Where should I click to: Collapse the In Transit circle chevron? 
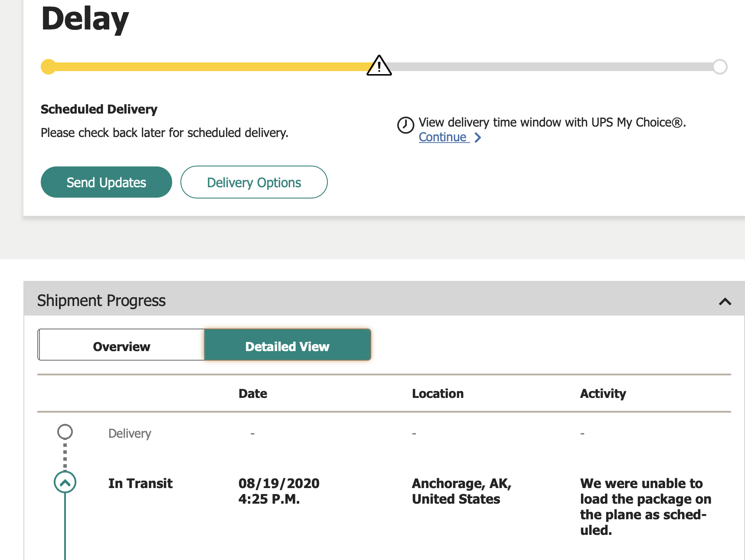click(65, 482)
